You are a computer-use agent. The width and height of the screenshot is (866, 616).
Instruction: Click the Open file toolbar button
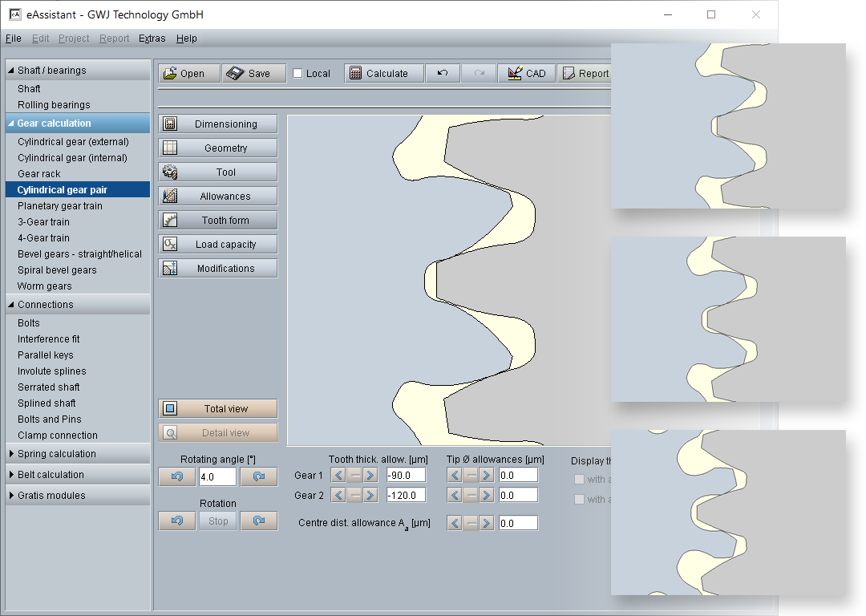point(184,73)
